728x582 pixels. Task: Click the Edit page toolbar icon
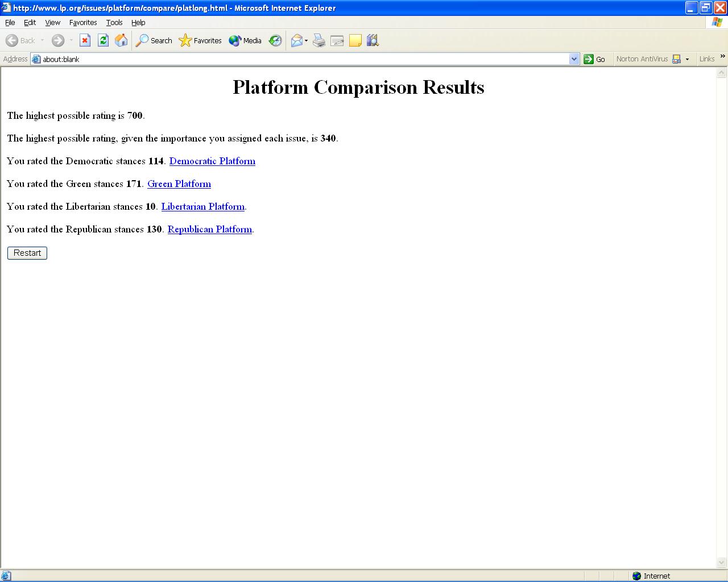tap(337, 40)
